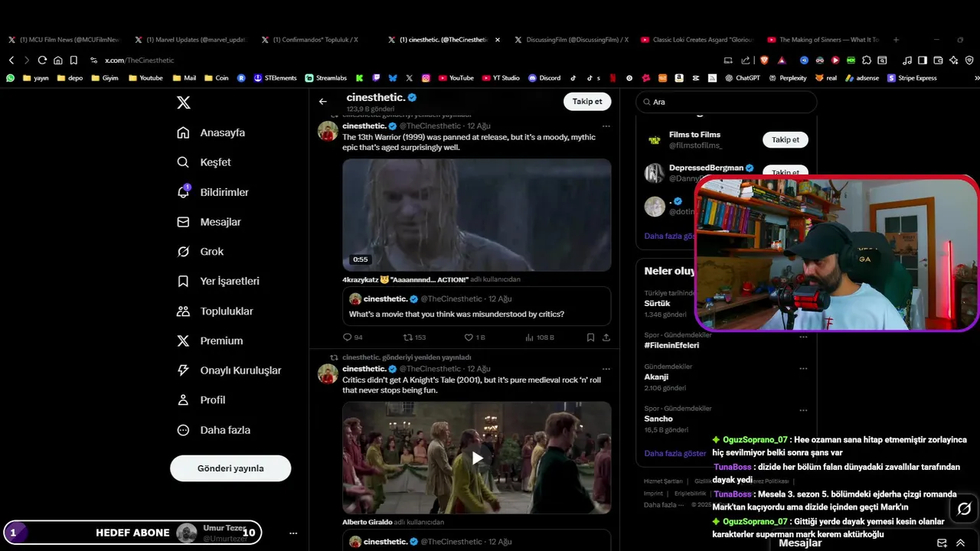The height and width of the screenshot is (551, 980).
Task: Open a new browser tab
Action: 896,40
